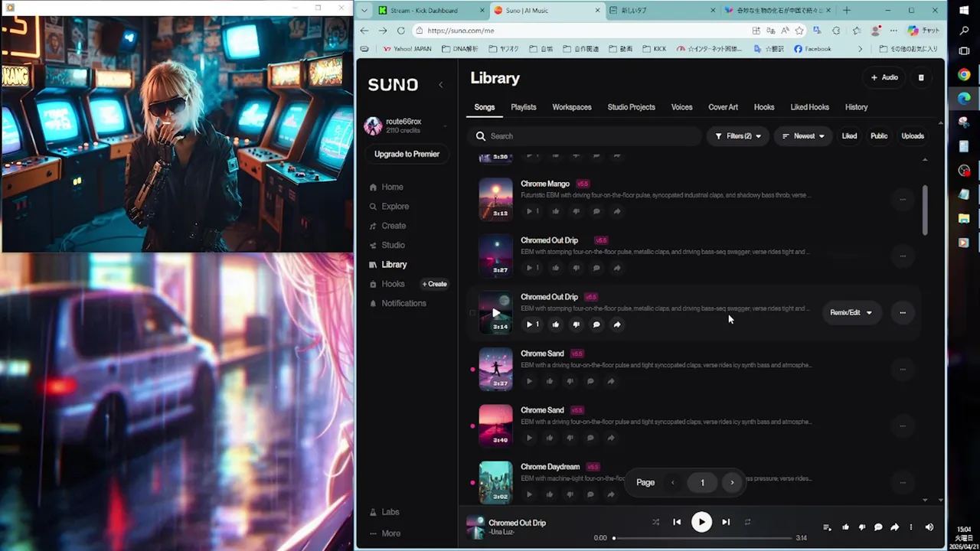980x551 pixels.
Task: Click the playback progress bar
Action: (702, 538)
